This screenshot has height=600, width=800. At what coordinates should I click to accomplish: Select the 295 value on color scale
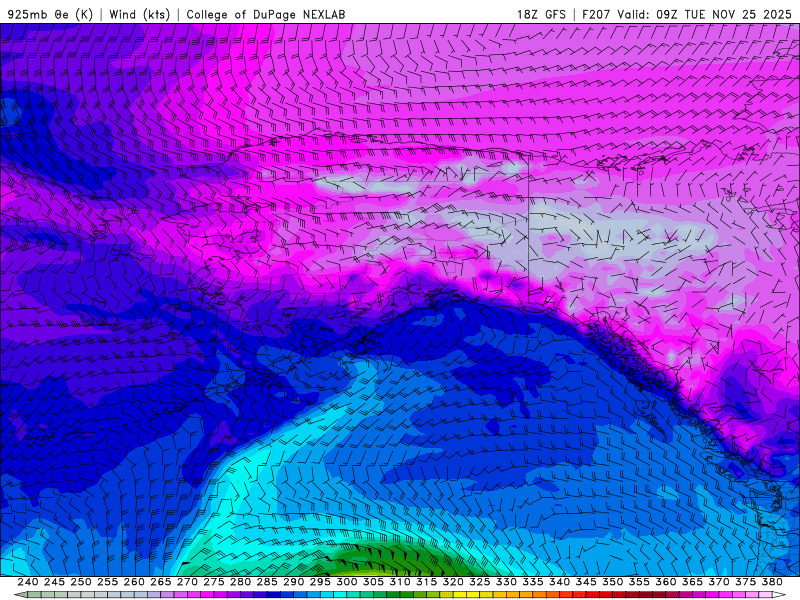click(x=320, y=582)
